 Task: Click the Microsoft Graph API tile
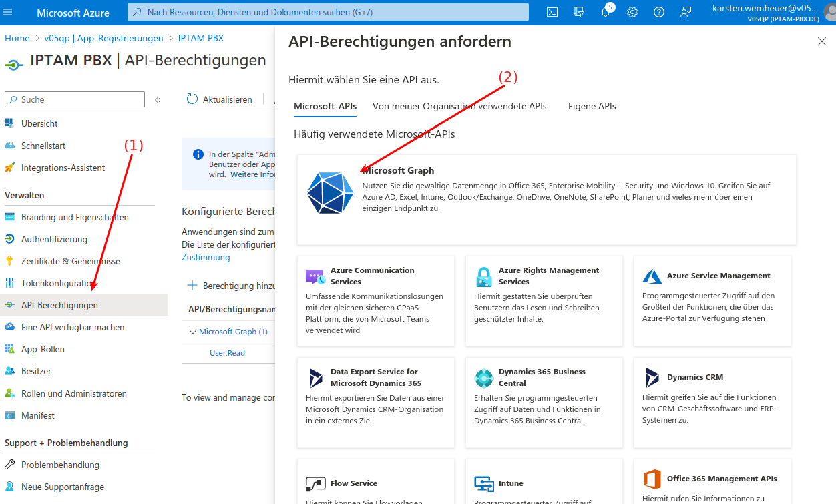546,199
